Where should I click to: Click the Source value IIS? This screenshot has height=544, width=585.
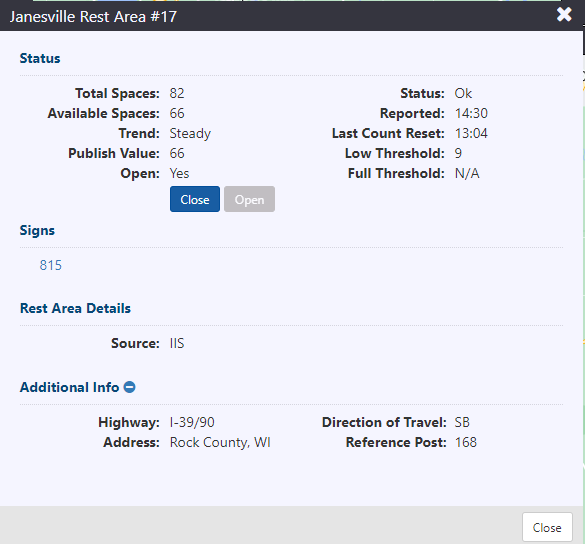[177, 343]
